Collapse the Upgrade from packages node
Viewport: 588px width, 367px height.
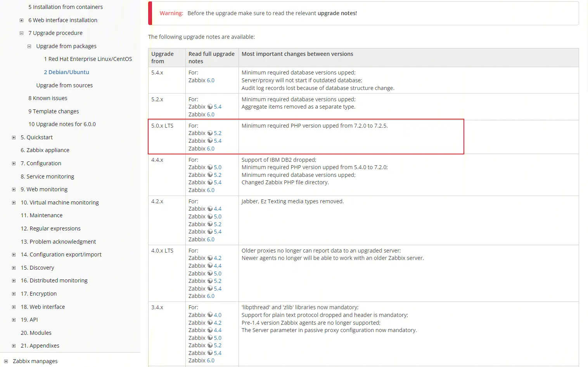[29, 47]
